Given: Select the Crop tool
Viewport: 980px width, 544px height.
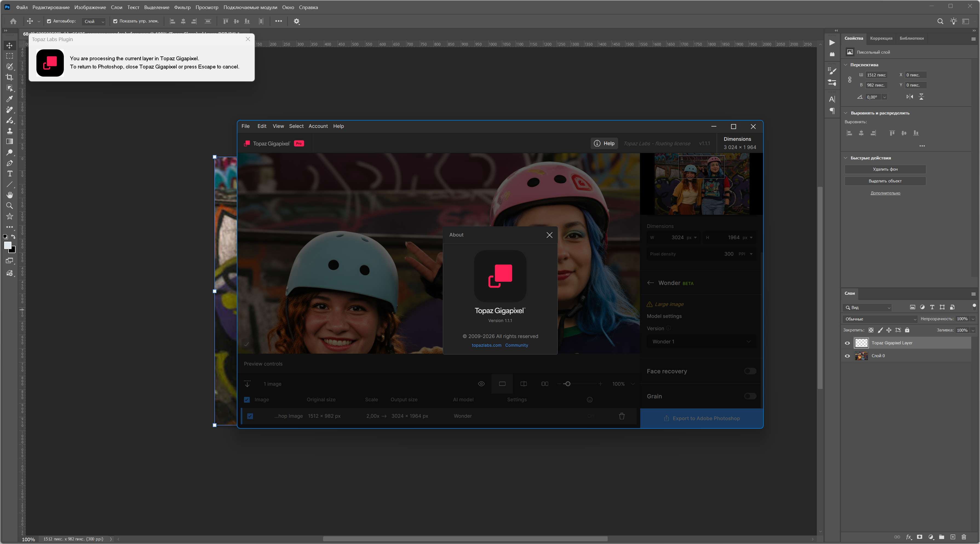Looking at the screenshot, I should point(10,77).
